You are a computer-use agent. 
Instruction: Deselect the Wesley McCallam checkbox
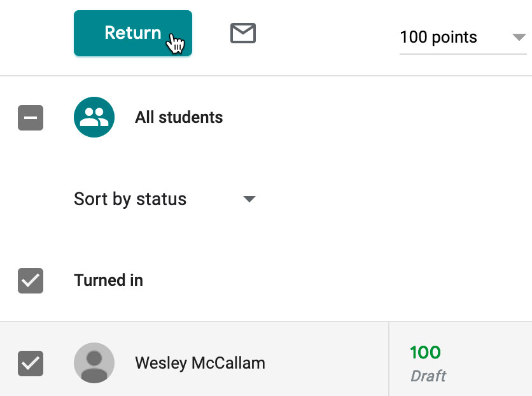(31, 364)
